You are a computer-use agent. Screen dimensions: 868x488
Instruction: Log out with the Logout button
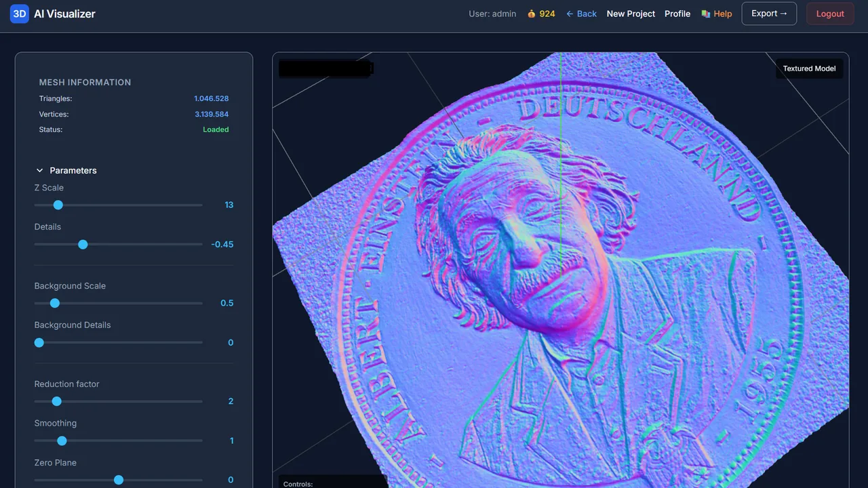click(830, 14)
